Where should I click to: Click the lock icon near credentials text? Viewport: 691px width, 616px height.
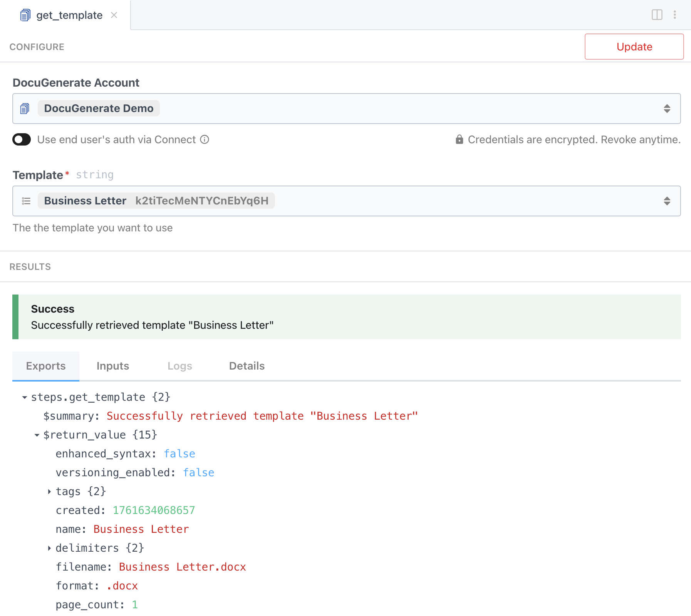[x=459, y=139]
